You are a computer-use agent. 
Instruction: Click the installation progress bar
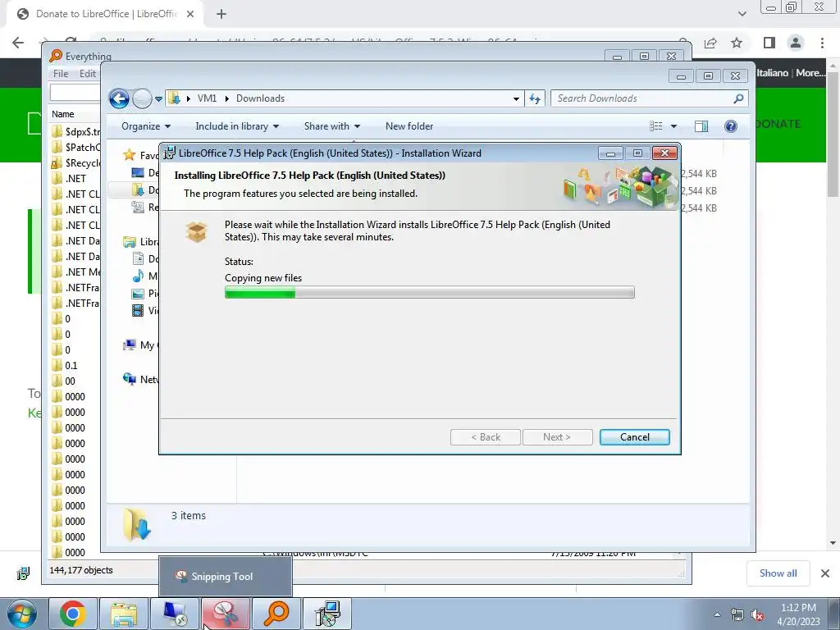pos(429,293)
